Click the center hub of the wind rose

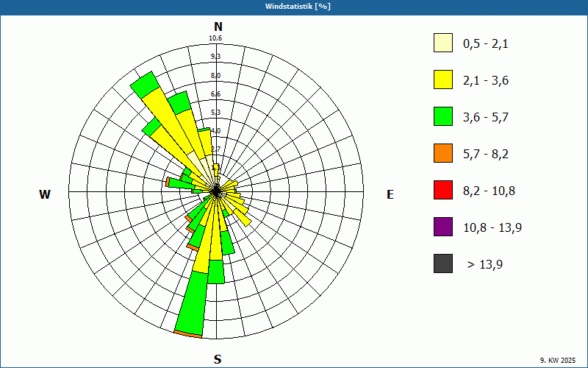point(216,191)
